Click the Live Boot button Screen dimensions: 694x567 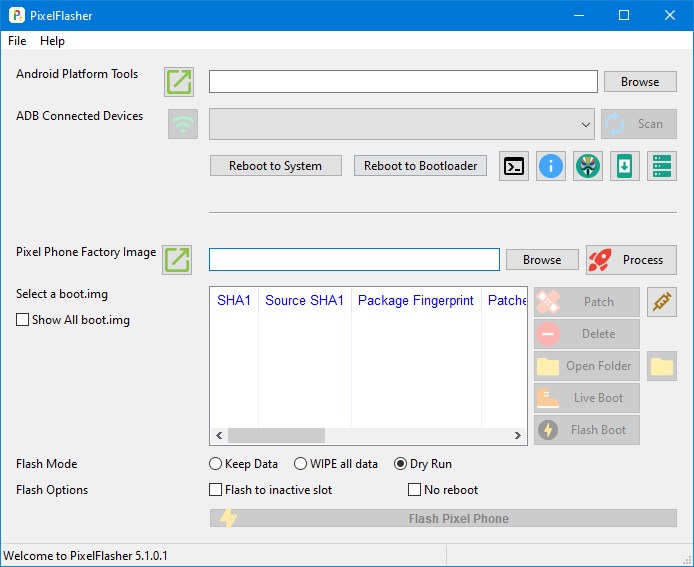(587, 398)
